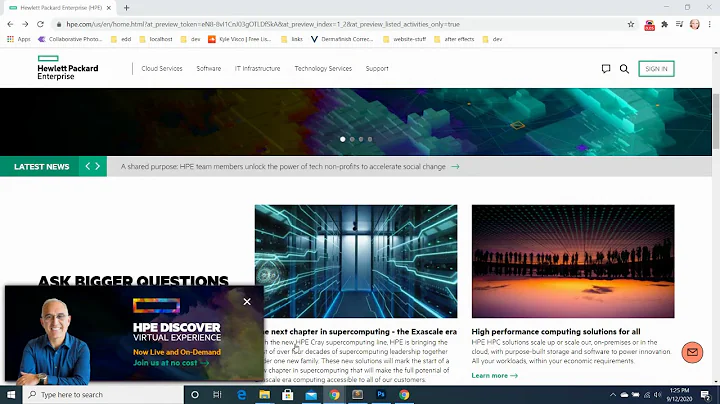Viewport: 720px width, 404px height.
Task: Show previous latest news item
Action: coord(88,166)
